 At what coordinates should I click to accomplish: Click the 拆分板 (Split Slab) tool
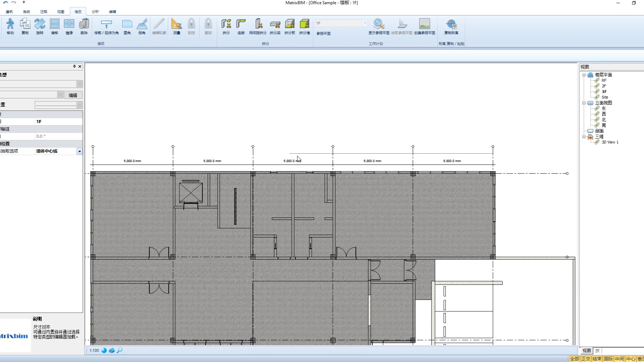tap(290, 26)
